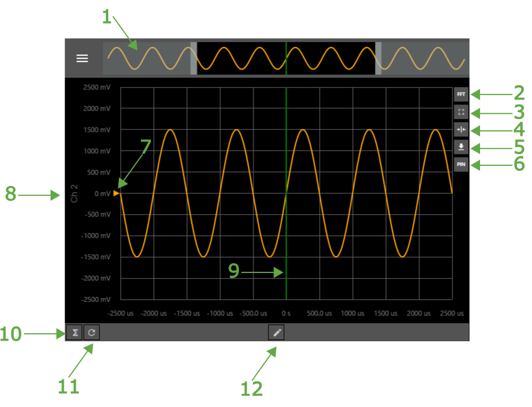The image size is (532, 407).
Task: Click the 1500 mV axis label
Action: coord(97,130)
